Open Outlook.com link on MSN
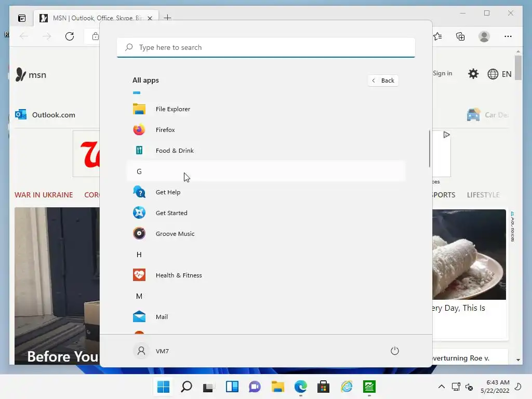This screenshot has width=532, height=399. pyautogui.click(x=46, y=115)
